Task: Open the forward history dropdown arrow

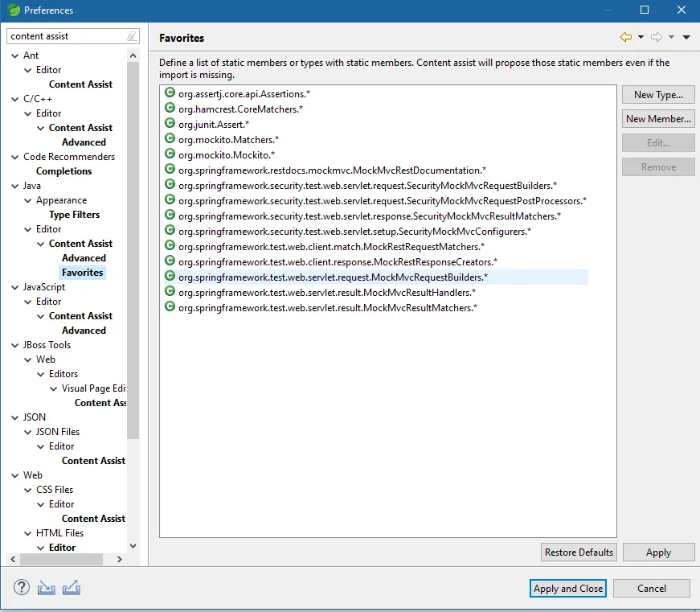Action: [671, 37]
